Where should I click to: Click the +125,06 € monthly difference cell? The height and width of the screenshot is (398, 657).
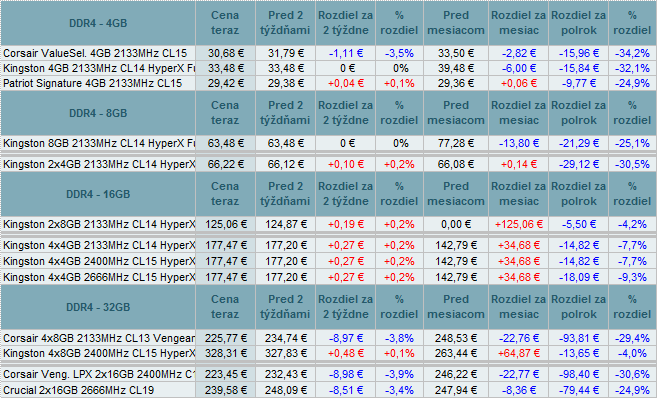tap(519, 224)
